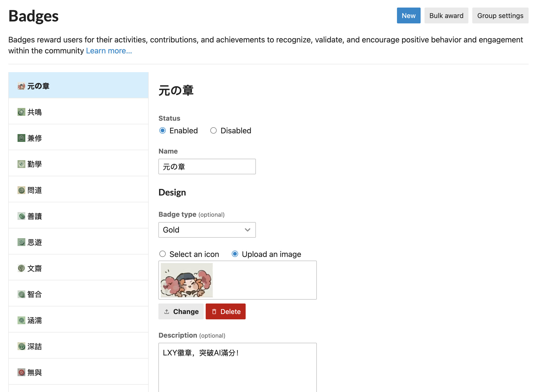Open Group settings
Screen dimensions: 541x392
[x=500, y=16]
